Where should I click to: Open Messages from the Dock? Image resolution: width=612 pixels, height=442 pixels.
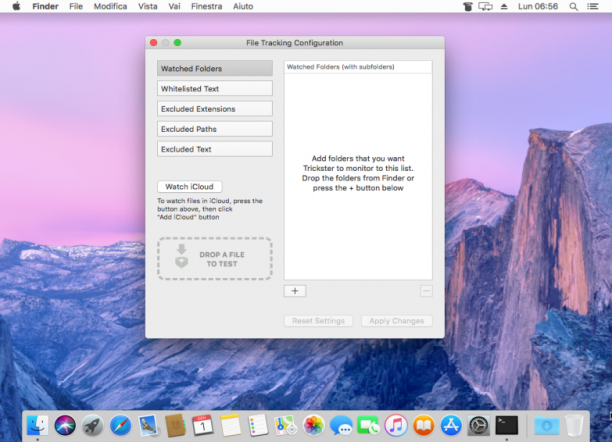[x=341, y=425]
